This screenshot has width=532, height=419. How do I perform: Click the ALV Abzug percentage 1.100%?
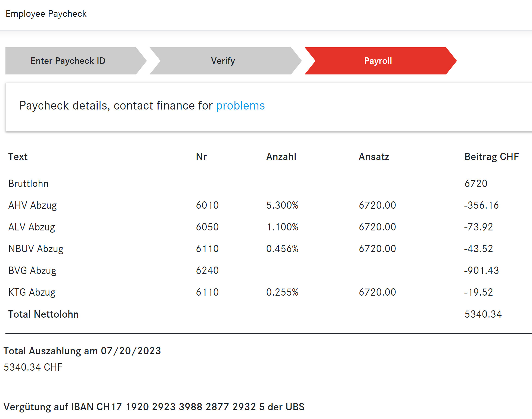tap(282, 227)
